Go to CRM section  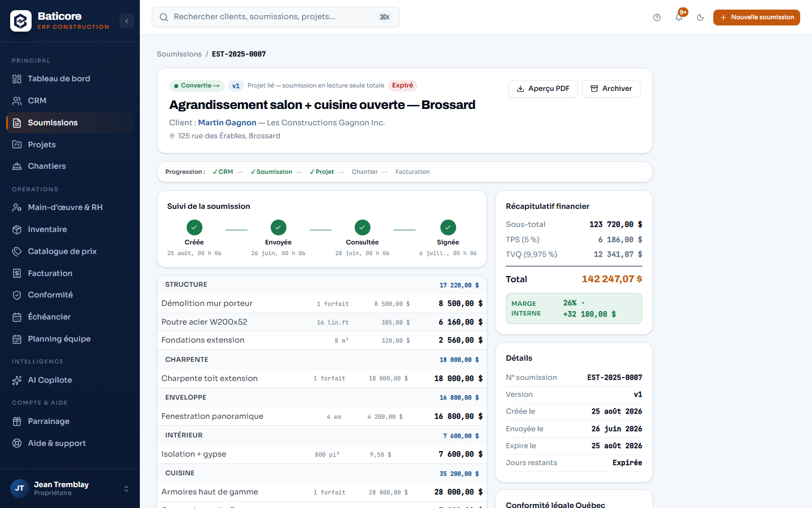coord(70,100)
